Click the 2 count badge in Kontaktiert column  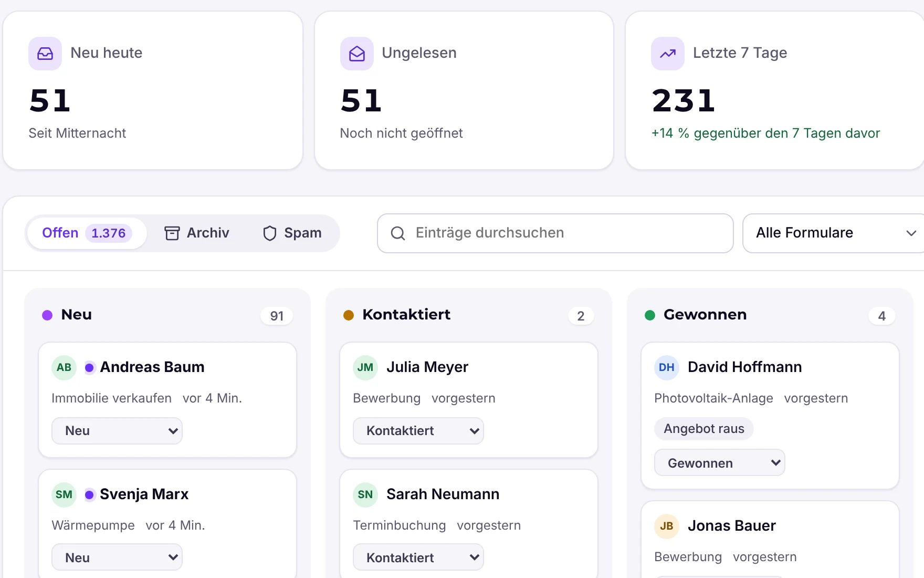[x=581, y=316]
